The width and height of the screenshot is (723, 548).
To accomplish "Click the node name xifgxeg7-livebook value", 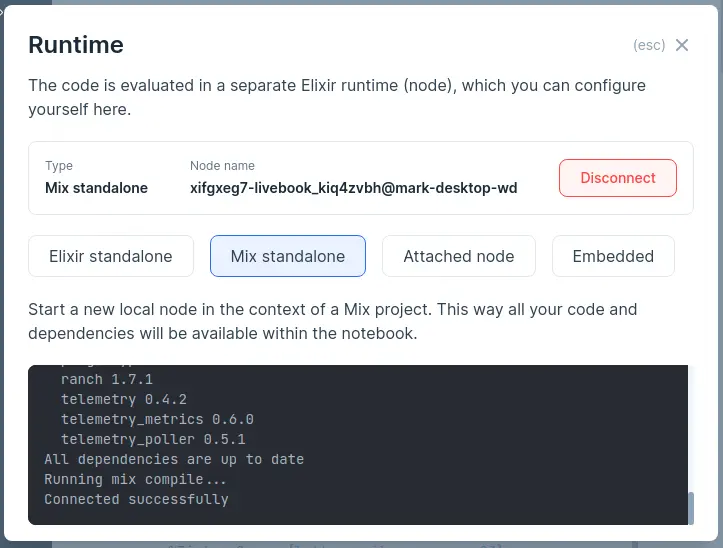I will (353, 187).
